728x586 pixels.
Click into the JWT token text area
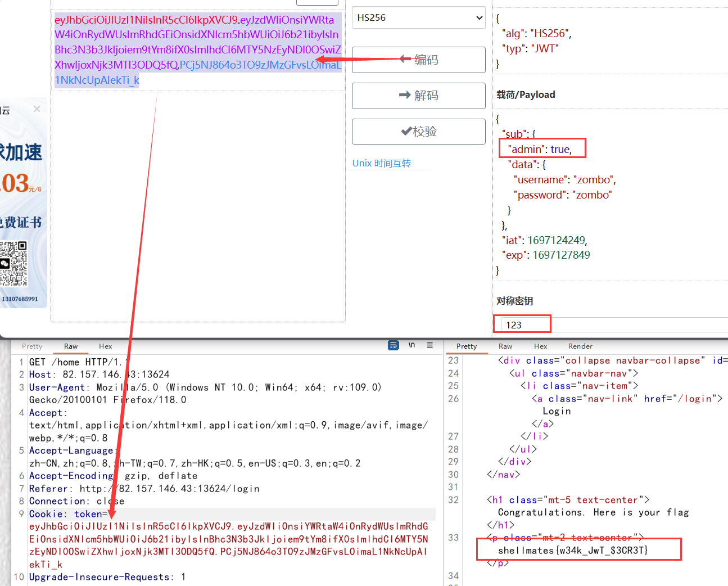198,166
